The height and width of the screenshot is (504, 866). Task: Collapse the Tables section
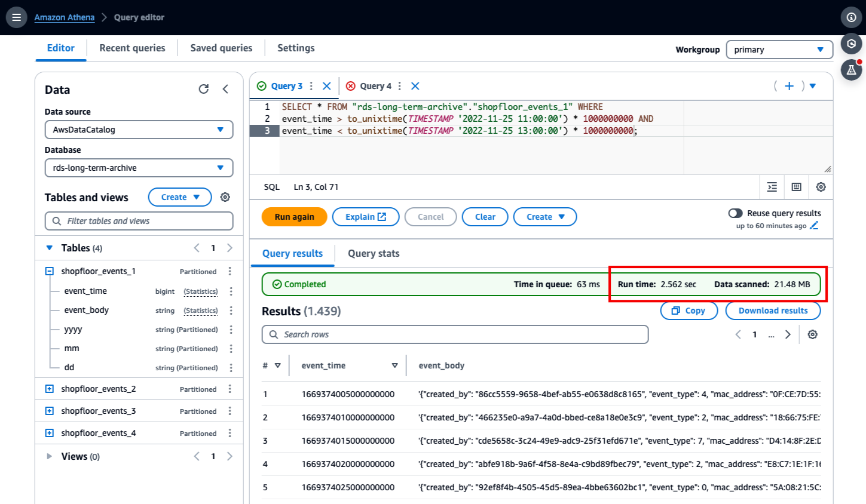click(x=50, y=248)
